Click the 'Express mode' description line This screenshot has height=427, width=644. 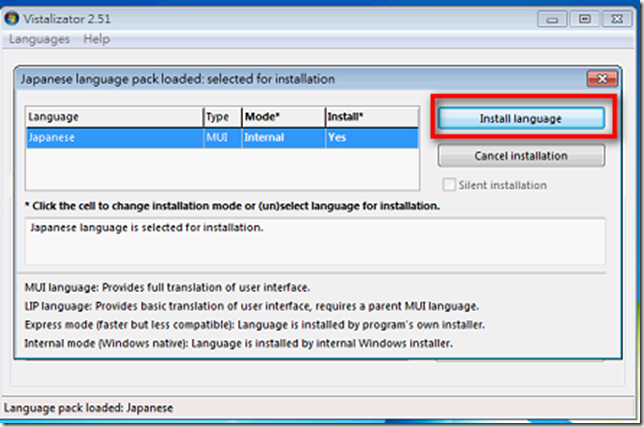tap(255, 324)
